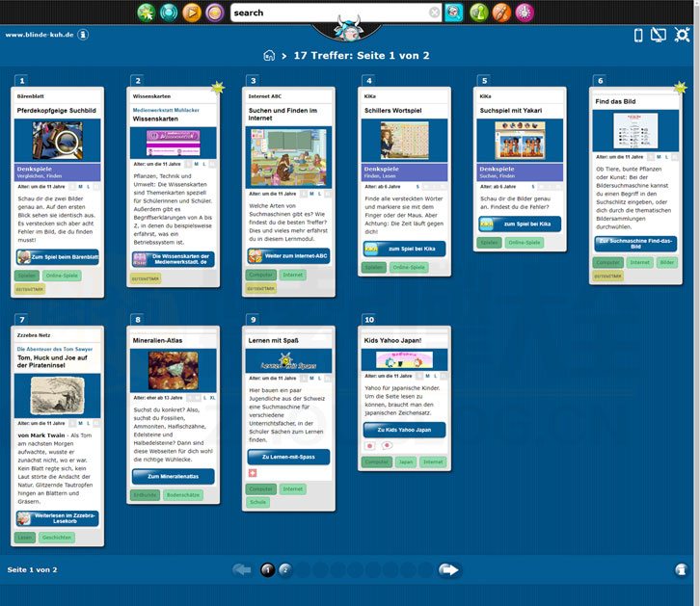Image resolution: width=700 pixels, height=606 pixels.
Task: Click the smartphone view icon
Action: (637, 36)
